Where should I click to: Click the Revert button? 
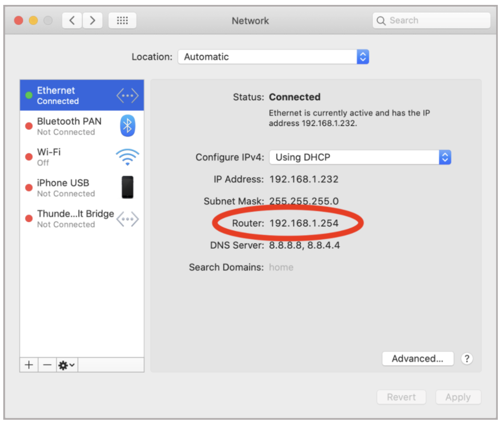[x=401, y=397]
